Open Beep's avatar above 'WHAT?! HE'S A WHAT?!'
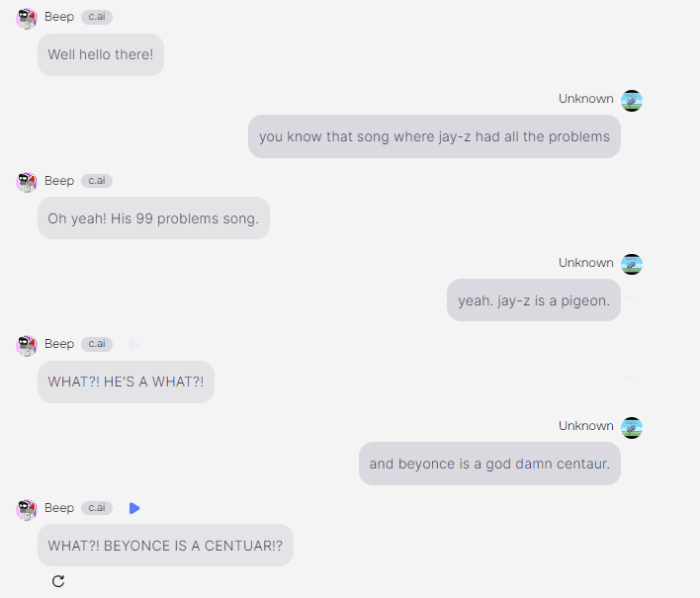 (x=27, y=346)
